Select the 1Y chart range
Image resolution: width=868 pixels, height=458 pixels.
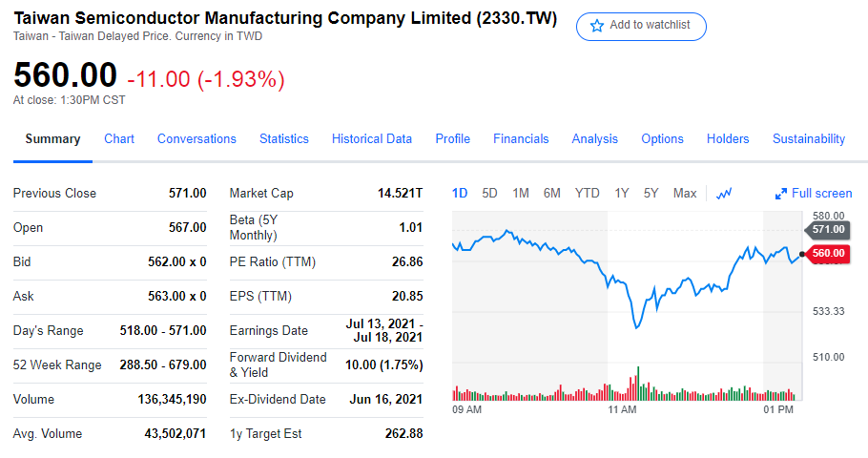[622, 193]
